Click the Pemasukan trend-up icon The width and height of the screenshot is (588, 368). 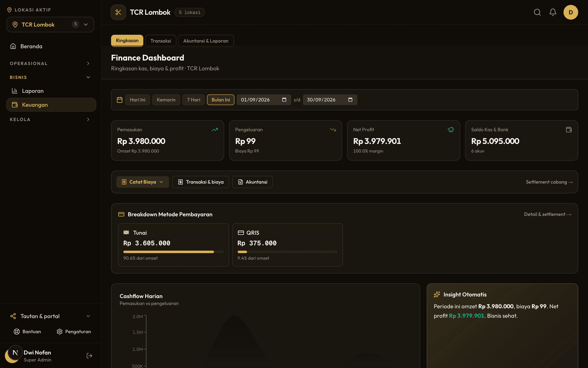(x=215, y=130)
